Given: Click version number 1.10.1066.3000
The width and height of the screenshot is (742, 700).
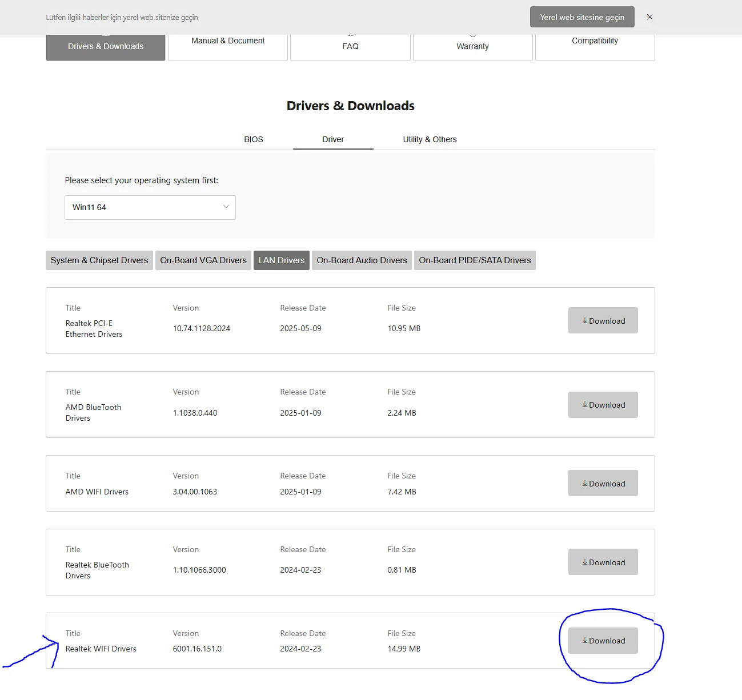Looking at the screenshot, I should [199, 570].
